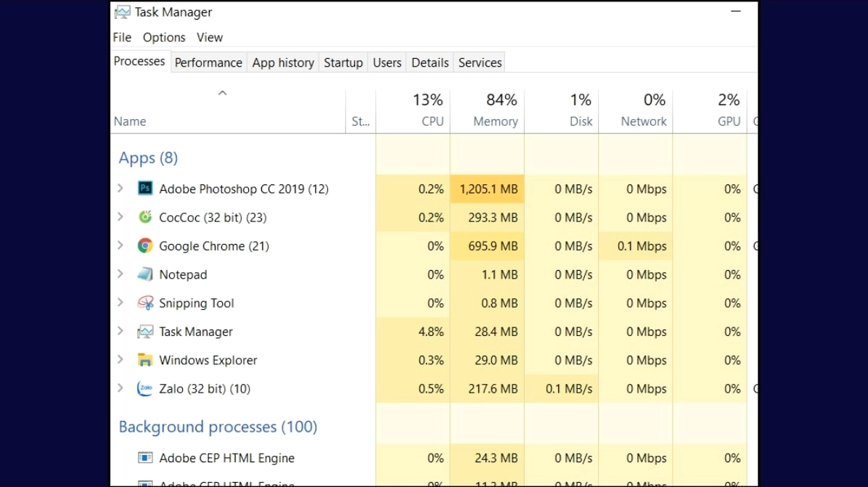The width and height of the screenshot is (868, 487).
Task: Expand the Google Chrome process group
Action: click(x=120, y=245)
